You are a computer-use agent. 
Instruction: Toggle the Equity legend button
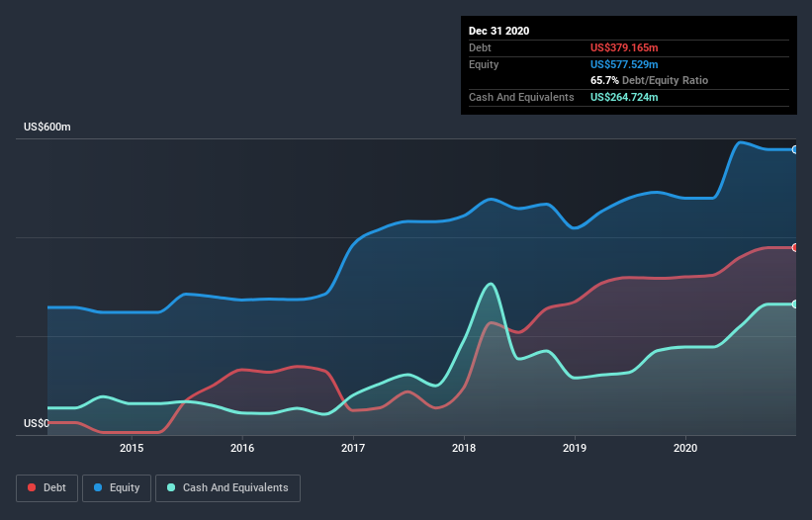click(x=117, y=488)
